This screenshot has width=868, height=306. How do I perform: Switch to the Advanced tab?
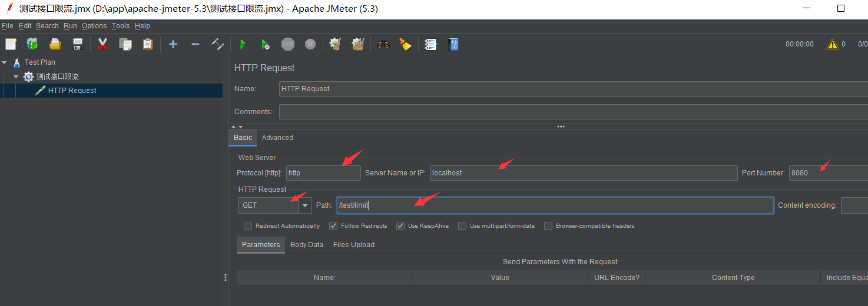[x=277, y=138]
